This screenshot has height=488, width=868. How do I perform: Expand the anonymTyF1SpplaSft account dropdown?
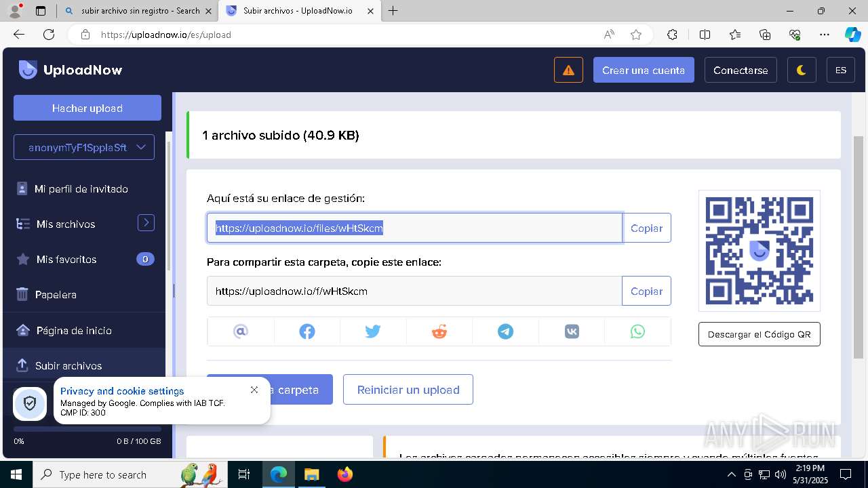[84, 147]
